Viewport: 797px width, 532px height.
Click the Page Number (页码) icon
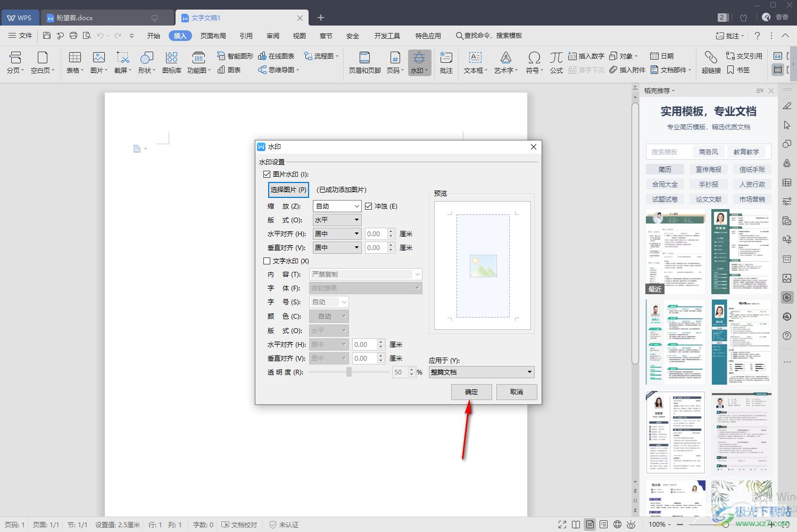[395, 62]
